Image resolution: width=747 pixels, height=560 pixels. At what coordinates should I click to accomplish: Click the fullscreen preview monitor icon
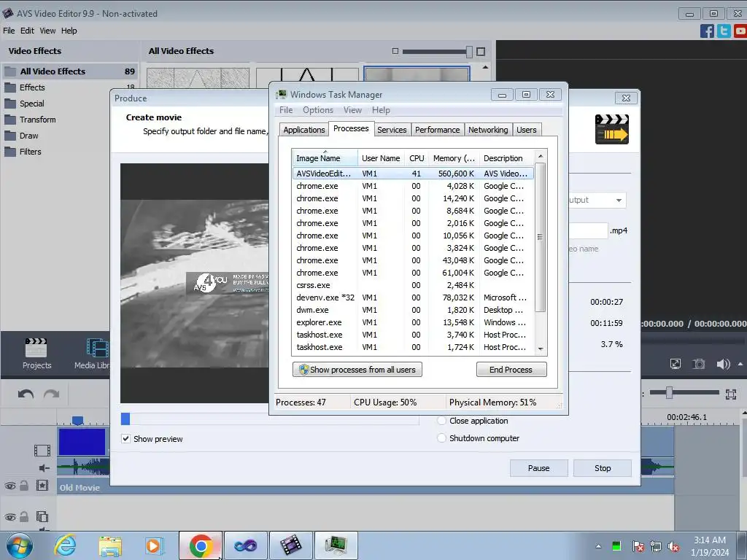[675, 365]
